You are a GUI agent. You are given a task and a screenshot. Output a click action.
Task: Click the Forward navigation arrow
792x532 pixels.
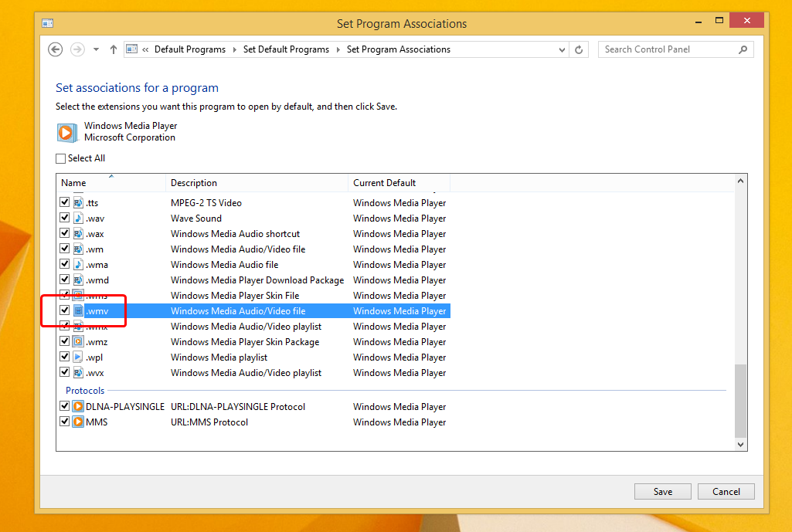77,49
